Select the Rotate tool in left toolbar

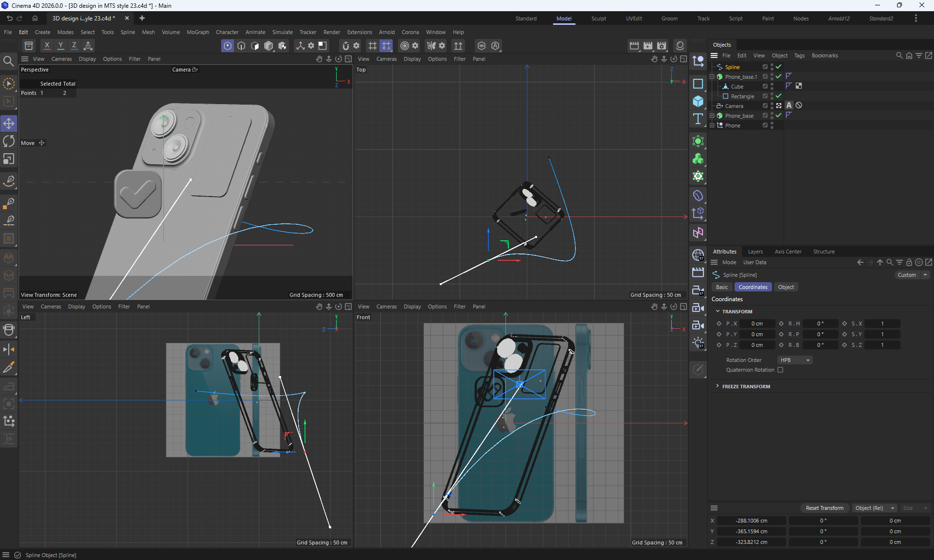9,141
